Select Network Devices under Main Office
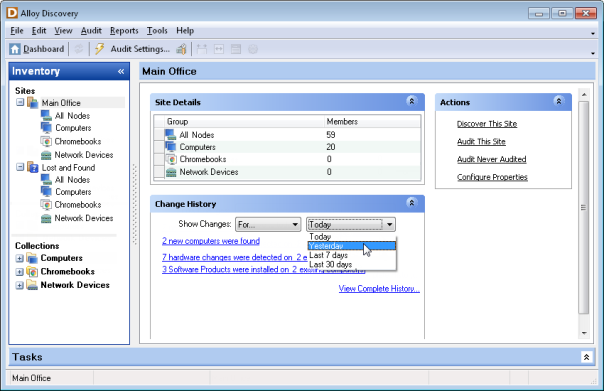 tap(84, 155)
